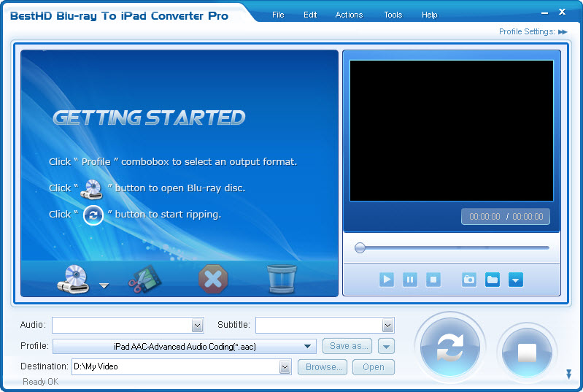This screenshot has height=392, width=583.
Task: Click the trash bin clear-all icon
Action: click(282, 279)
